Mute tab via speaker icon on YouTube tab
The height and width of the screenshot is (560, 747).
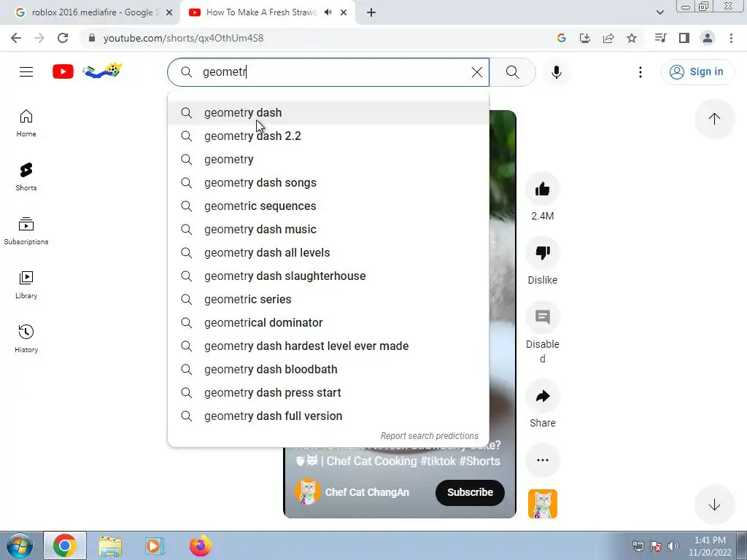point(328,12)
